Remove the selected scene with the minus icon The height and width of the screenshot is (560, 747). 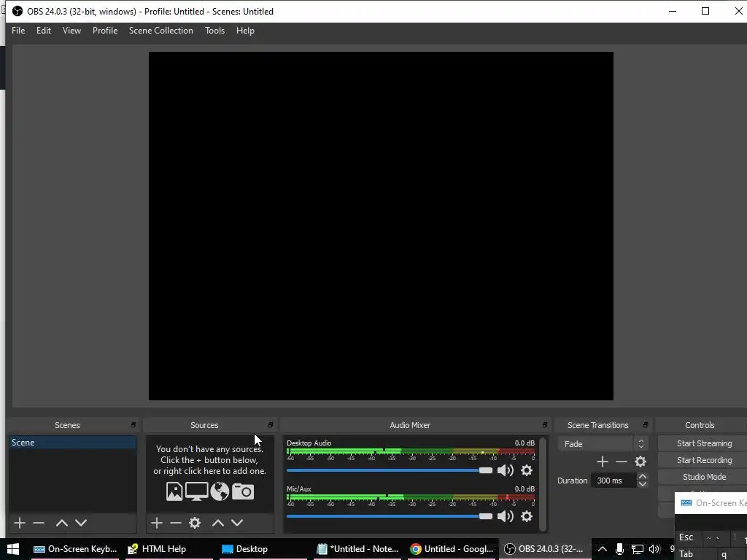pyautogui.click(x=39, y=523)
